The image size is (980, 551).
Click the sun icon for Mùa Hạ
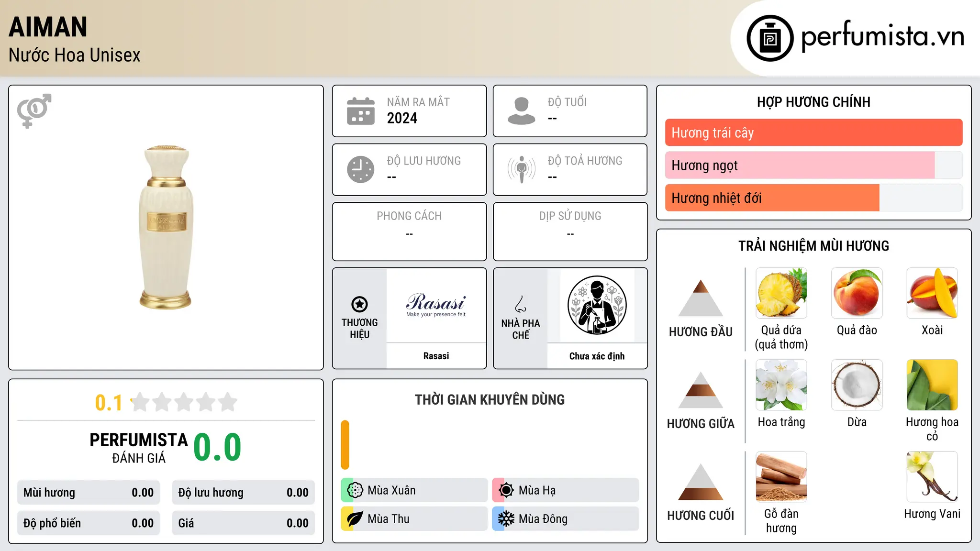coord(506,490)
